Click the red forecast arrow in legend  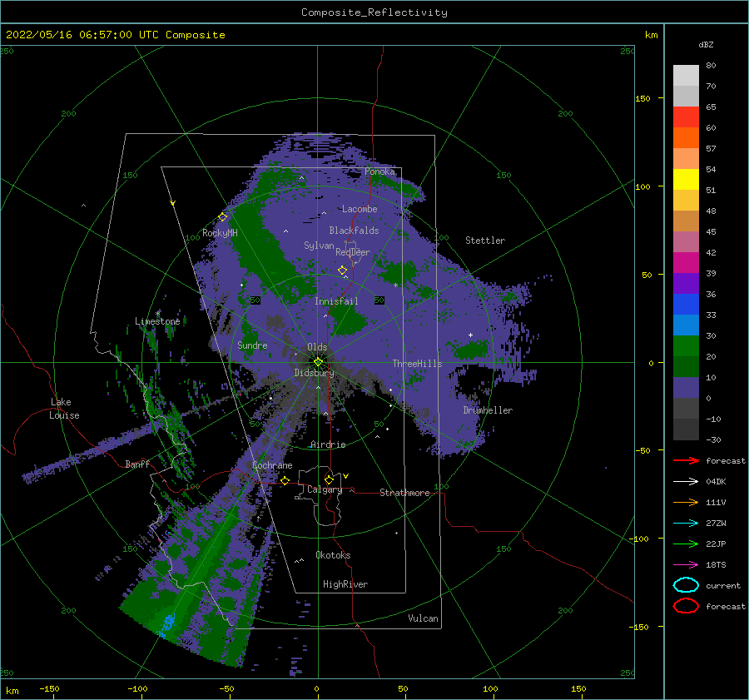(x=686, y=460)
